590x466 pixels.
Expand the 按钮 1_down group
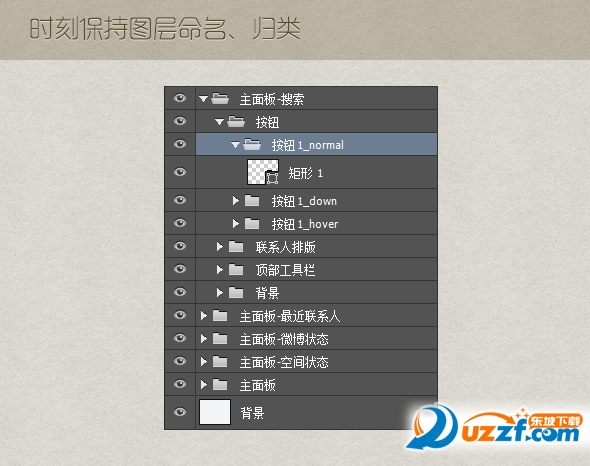point(236,201)
